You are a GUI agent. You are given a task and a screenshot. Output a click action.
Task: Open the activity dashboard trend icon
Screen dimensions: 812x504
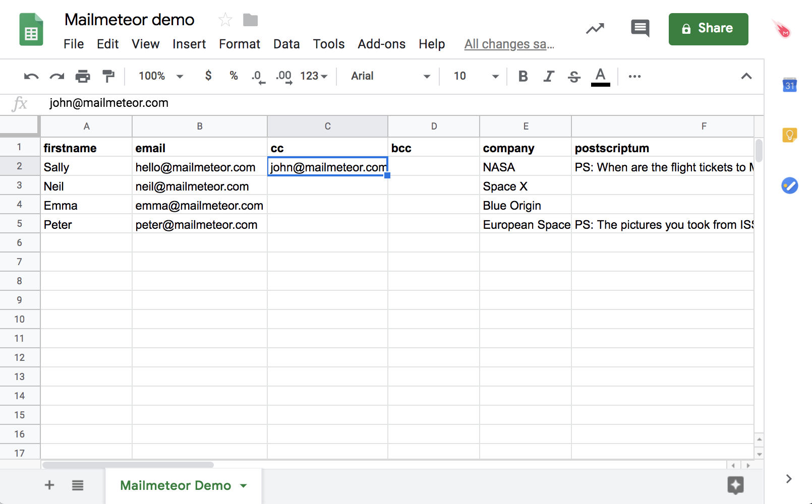595,29
